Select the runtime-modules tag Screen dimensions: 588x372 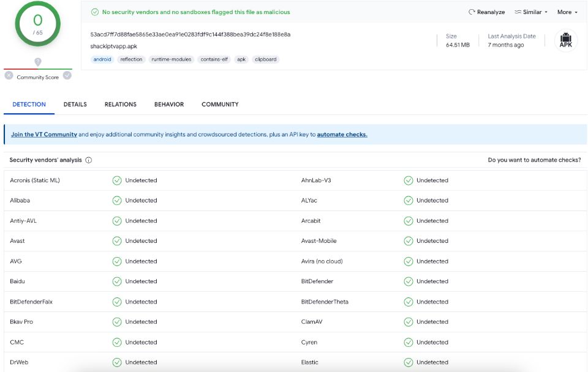171,59
